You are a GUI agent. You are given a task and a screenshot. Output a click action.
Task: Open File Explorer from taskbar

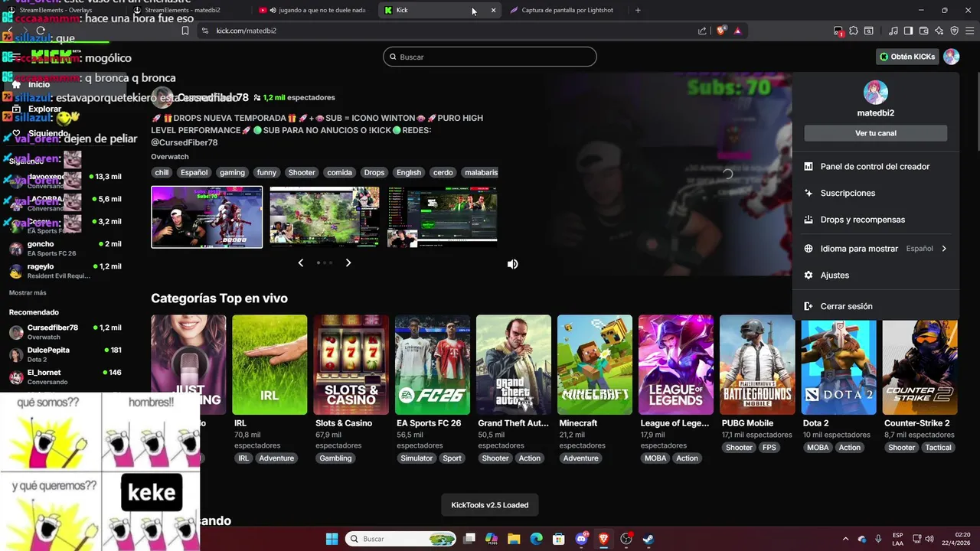pyautogui.click(x=514, y=539)
